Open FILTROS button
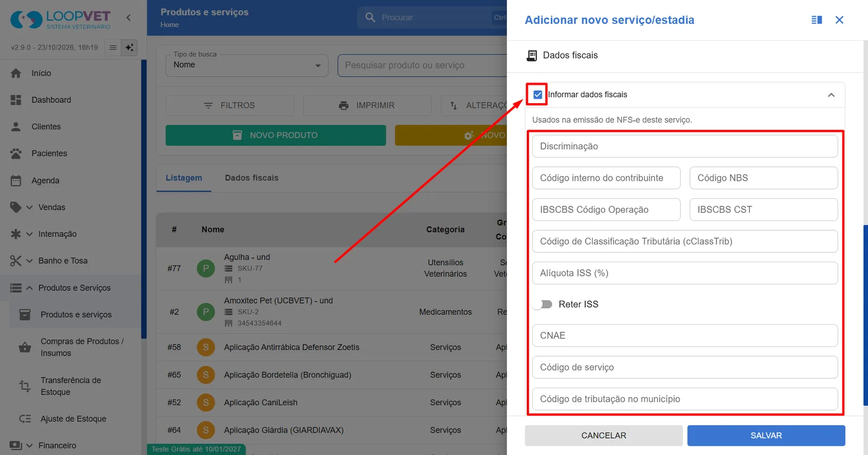The width and height of the screenshot is (868, 455). [229, 105]
